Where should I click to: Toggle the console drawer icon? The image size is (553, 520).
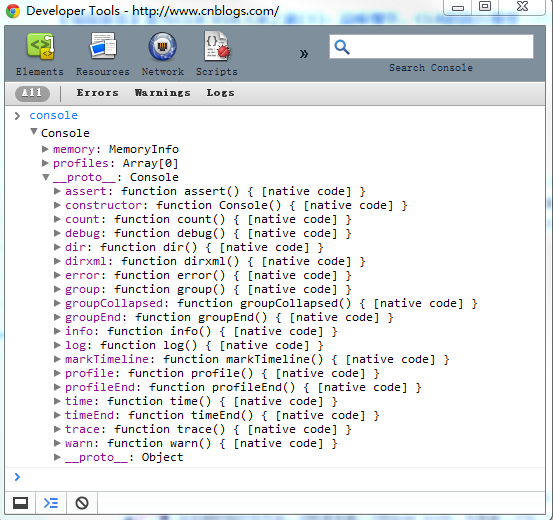click(x=51, y=503)
